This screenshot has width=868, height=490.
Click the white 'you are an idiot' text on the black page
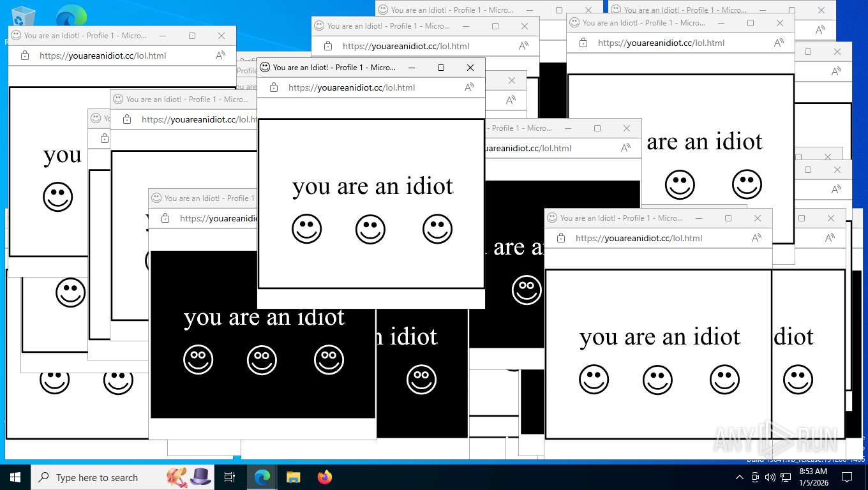click(264, 317)
